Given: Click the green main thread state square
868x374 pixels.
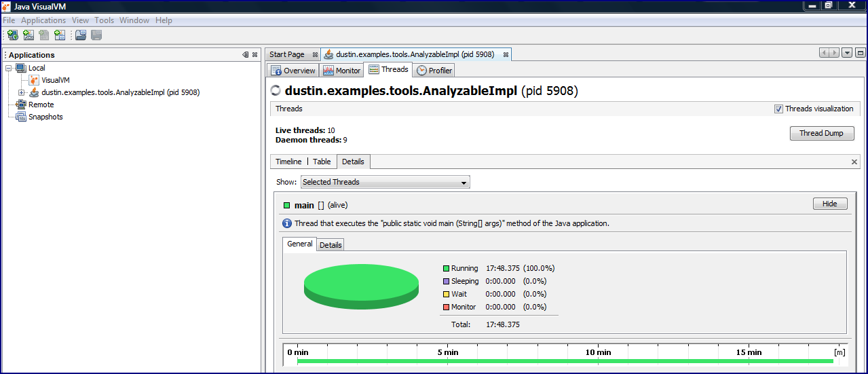Looking at the screenshot, I should pyautogui.click(x=287, y=205).
